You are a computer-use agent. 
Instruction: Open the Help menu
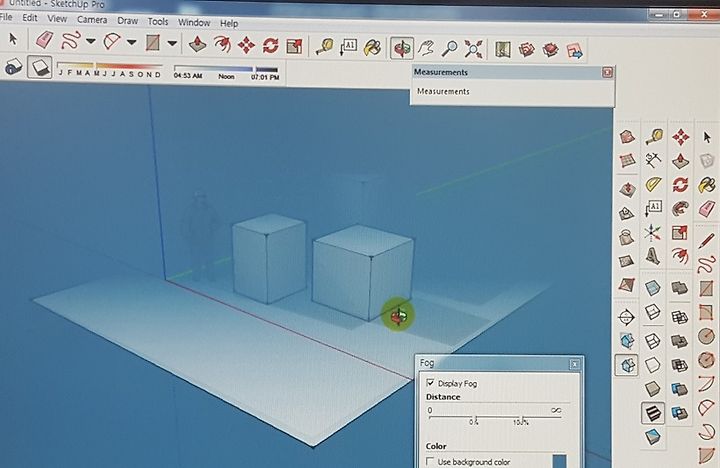pyautogui.click(x=229, y=23)
